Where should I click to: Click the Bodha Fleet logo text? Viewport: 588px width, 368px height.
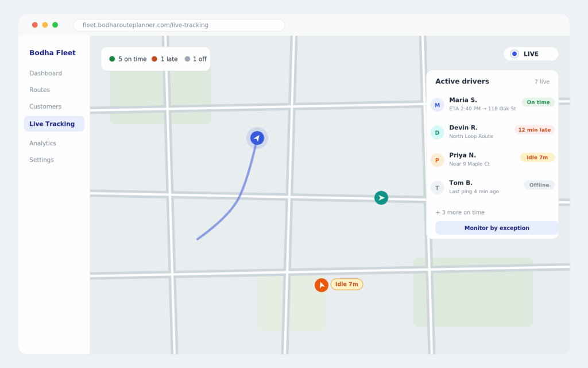click(52, 52)
